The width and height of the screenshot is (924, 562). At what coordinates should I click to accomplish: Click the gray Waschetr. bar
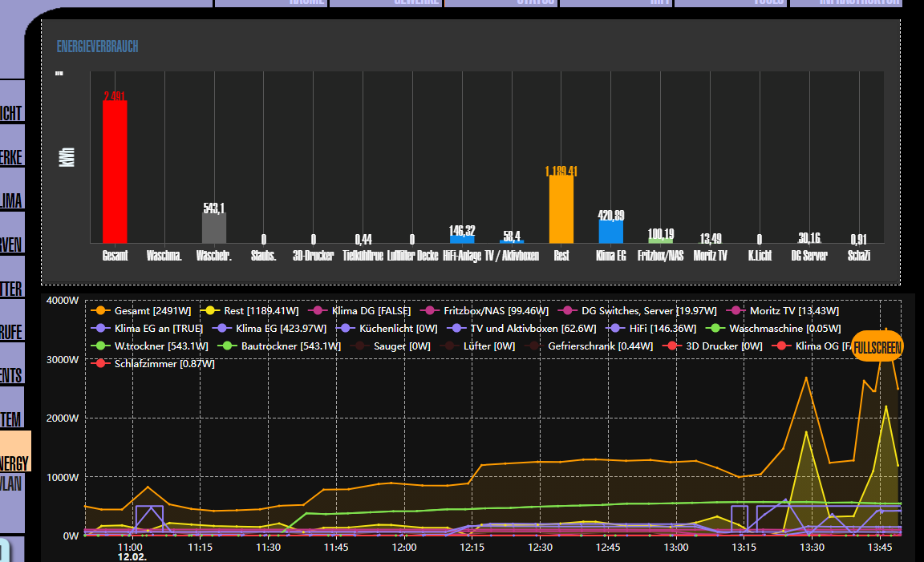click(x=214, y=228)
